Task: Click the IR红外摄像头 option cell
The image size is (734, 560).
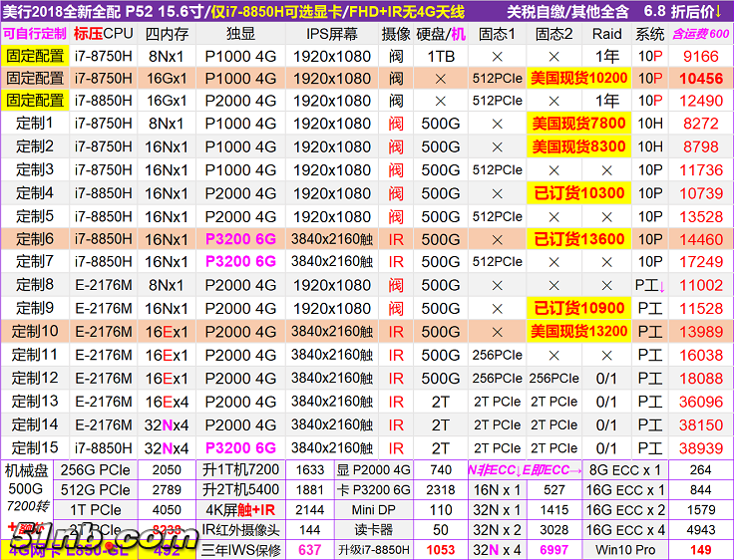Action: tap(241, 530)
